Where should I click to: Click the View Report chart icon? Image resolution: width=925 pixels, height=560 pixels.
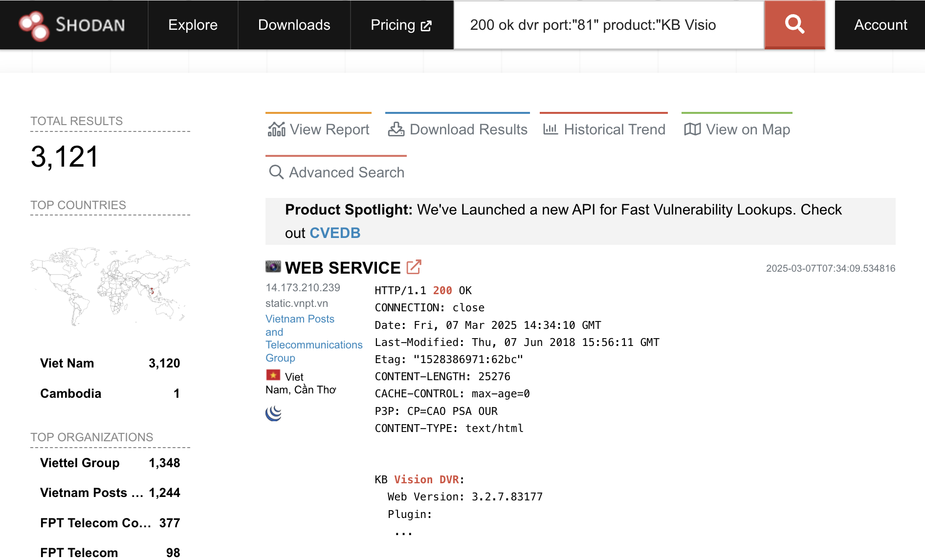tap(277, 129)
